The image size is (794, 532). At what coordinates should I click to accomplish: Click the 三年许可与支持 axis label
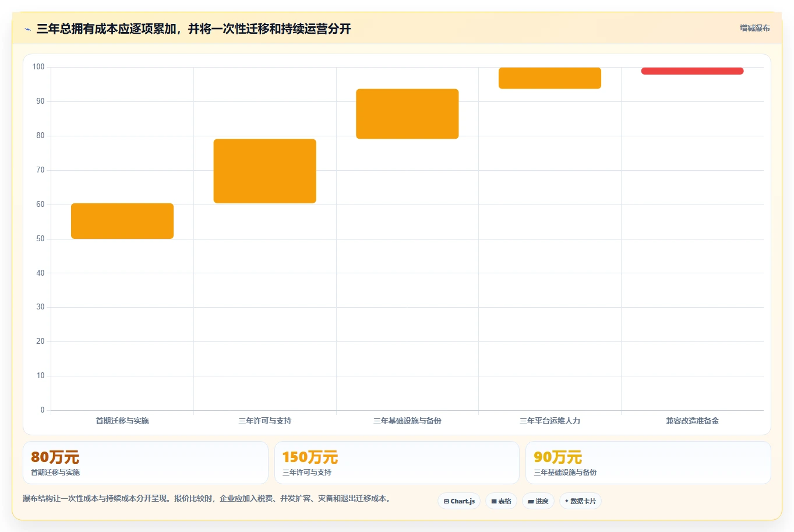coord(265,421)
